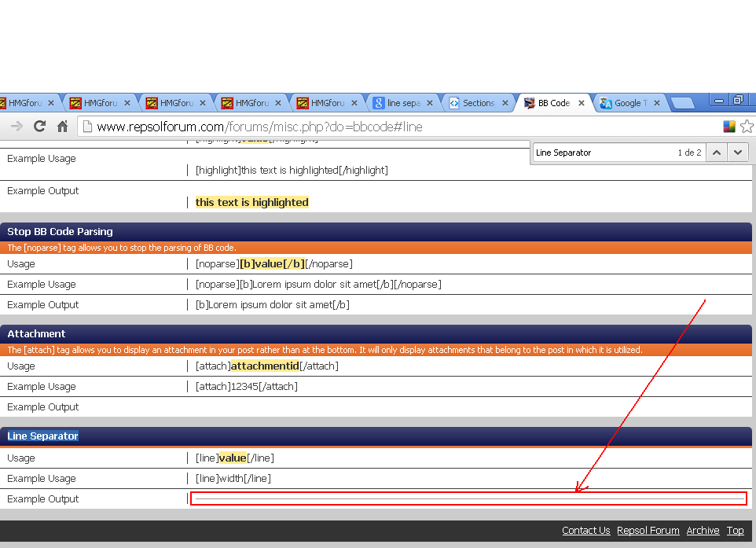Jump to next find result with down arrow
Image resolution: width=756 pixels, height=548 pixels.
point(738,153)
